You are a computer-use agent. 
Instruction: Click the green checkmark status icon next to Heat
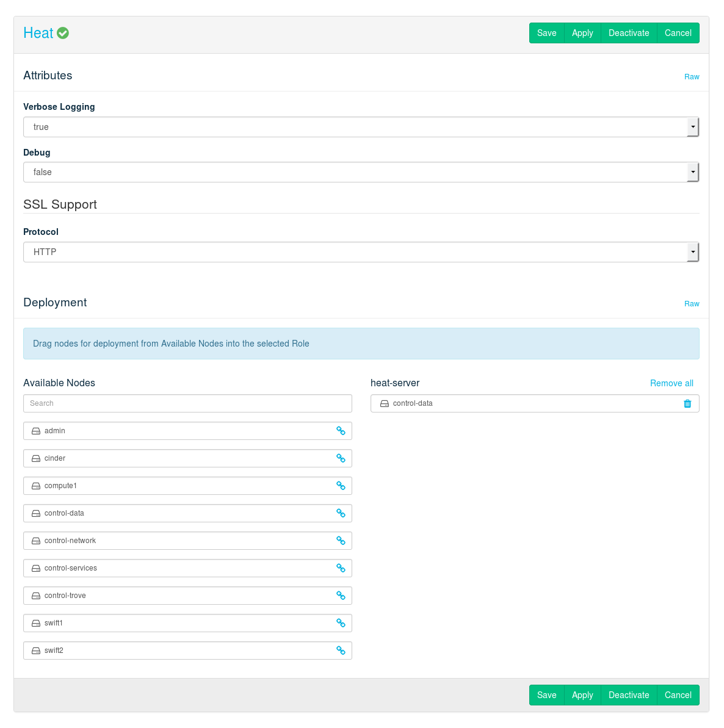(x=63, y=33)
